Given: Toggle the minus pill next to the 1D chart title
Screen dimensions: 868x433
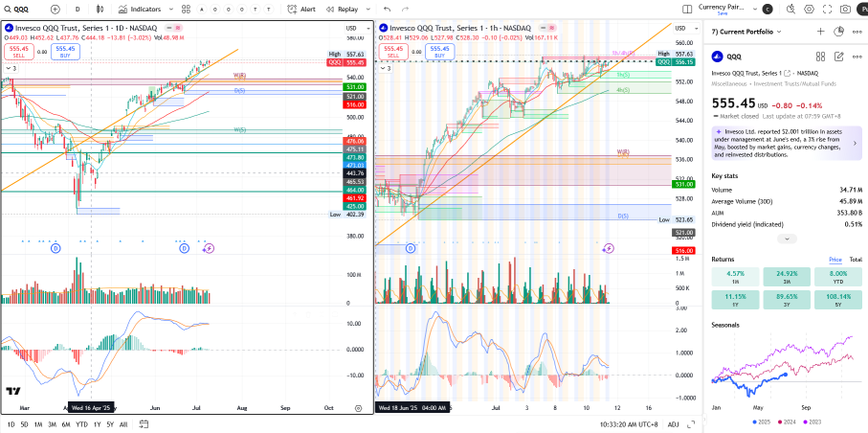Looking at the screenshot, I should pyautogui.click(x=167, y=28).
